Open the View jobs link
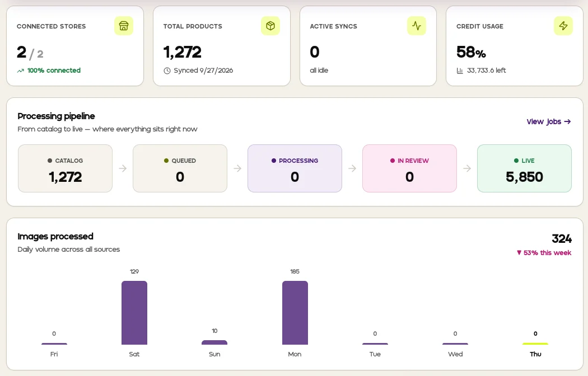The image size is (588, 376). coord(549,122)
